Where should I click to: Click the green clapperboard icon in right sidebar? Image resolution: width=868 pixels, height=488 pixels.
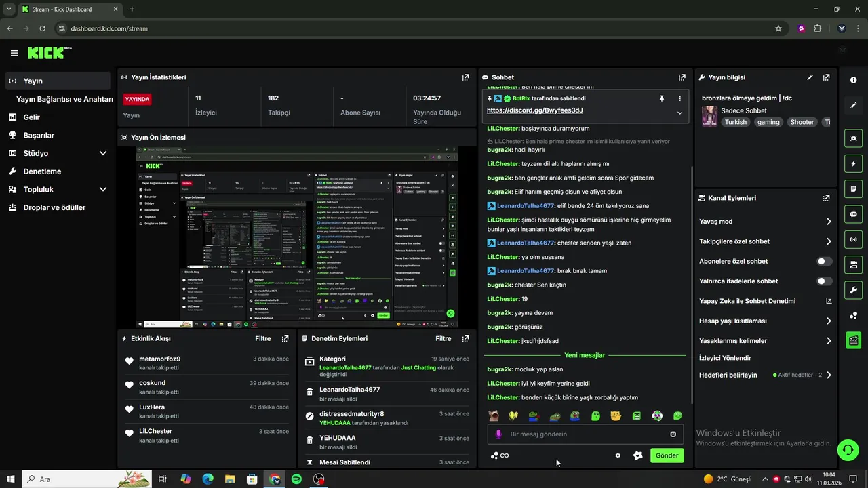pos(853,340)
